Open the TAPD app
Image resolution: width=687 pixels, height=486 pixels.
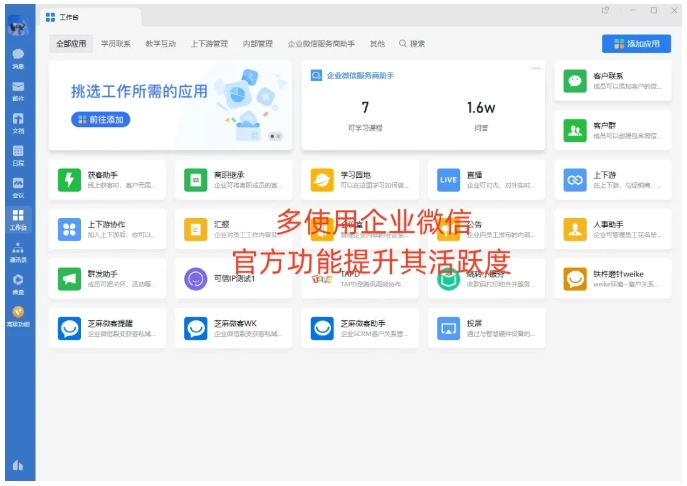360,279
